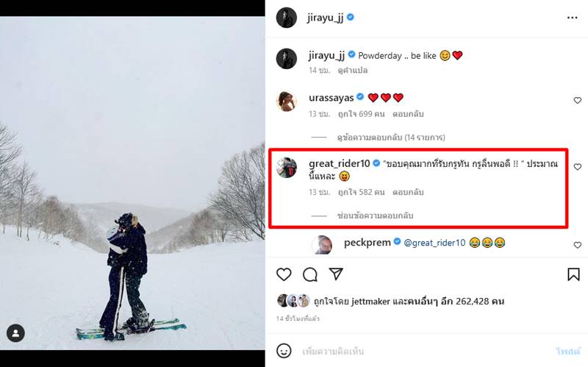Like the post with the heart icon
The image size is (588, 367).
point(284,274)
